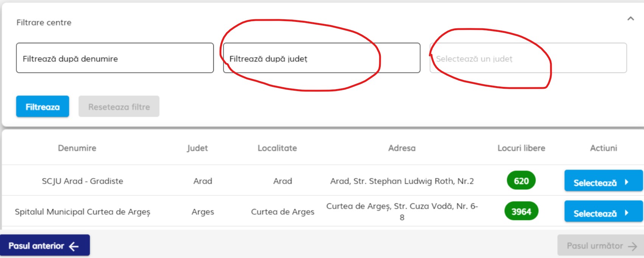
Task: Click the Localitate column header
Action: tap(277, 148)
